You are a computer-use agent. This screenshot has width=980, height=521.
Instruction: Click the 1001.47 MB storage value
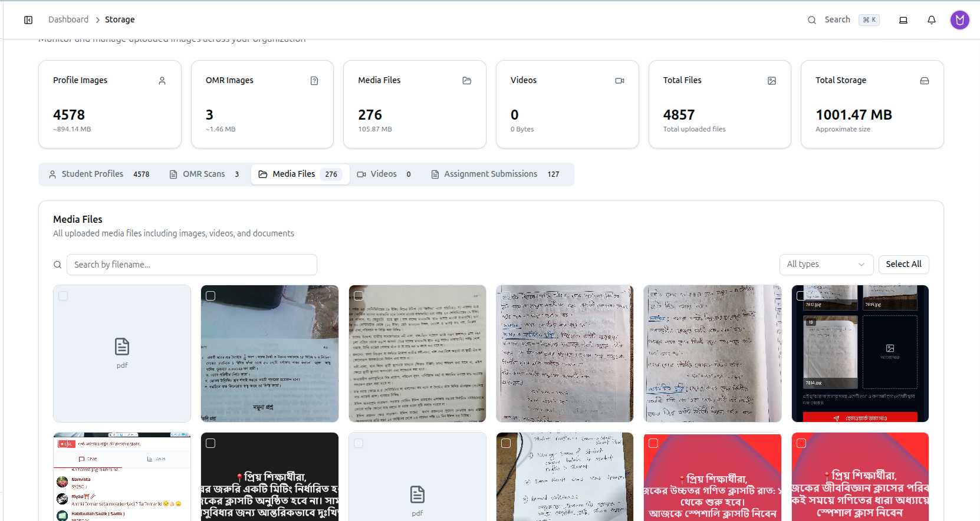pyautogui.click(x=854, y=115)
